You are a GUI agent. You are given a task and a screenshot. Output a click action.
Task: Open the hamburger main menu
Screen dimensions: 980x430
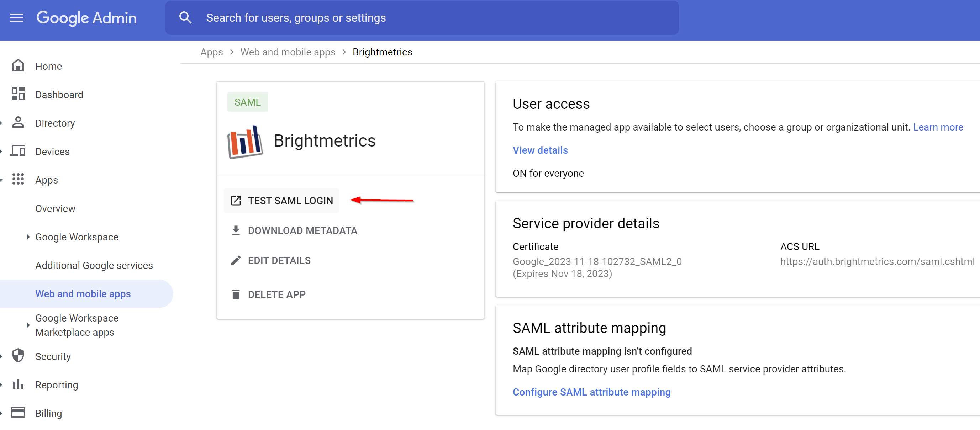[x=17, y=18]
